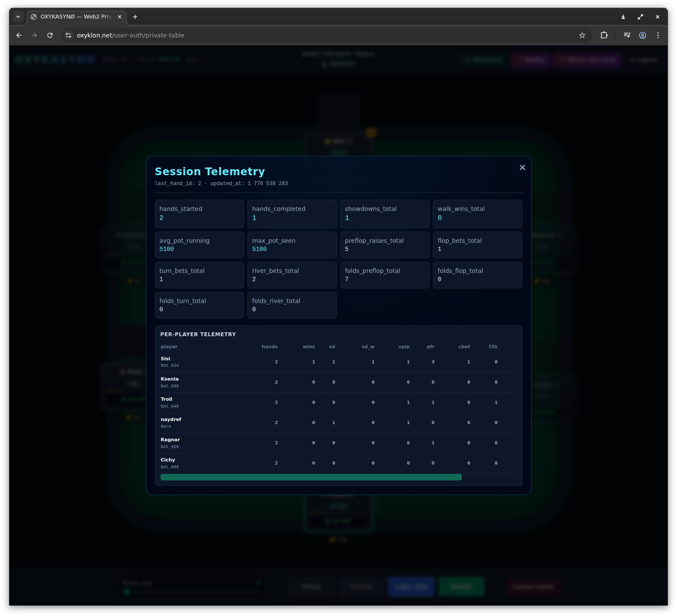Open the Extensions puzzle icon

(604, 35)
